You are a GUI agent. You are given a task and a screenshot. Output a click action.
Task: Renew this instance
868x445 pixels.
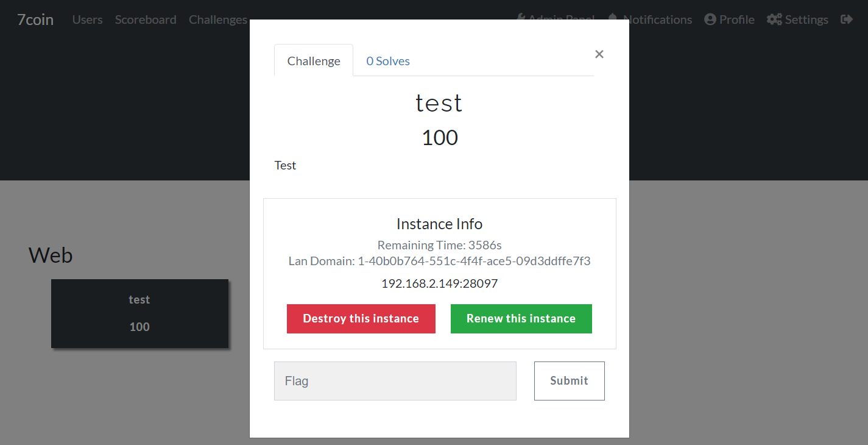(x=521, y=319)
